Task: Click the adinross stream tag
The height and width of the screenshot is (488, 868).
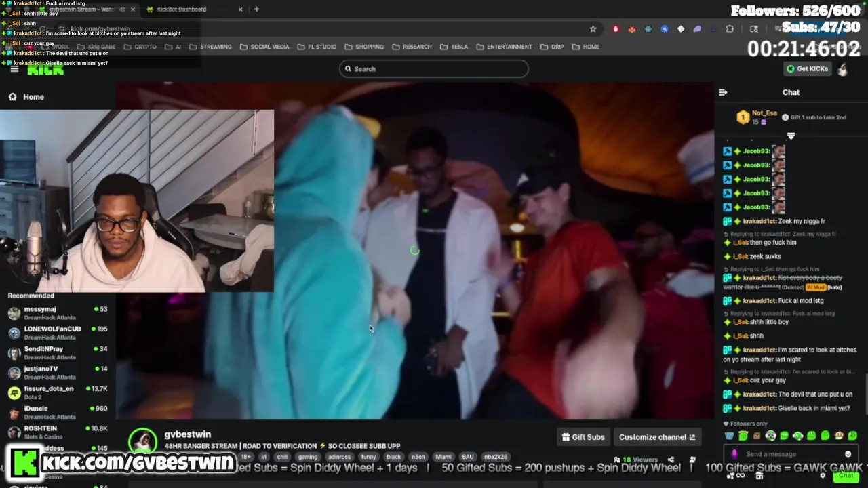Action: (x=339, y=457)
